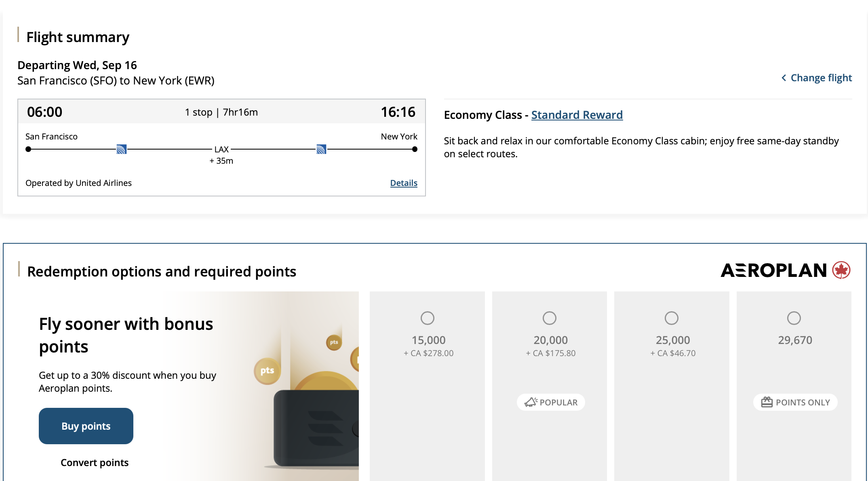
Task: Click the left chevron beside Change flight
Action: [x=784, y=78]
